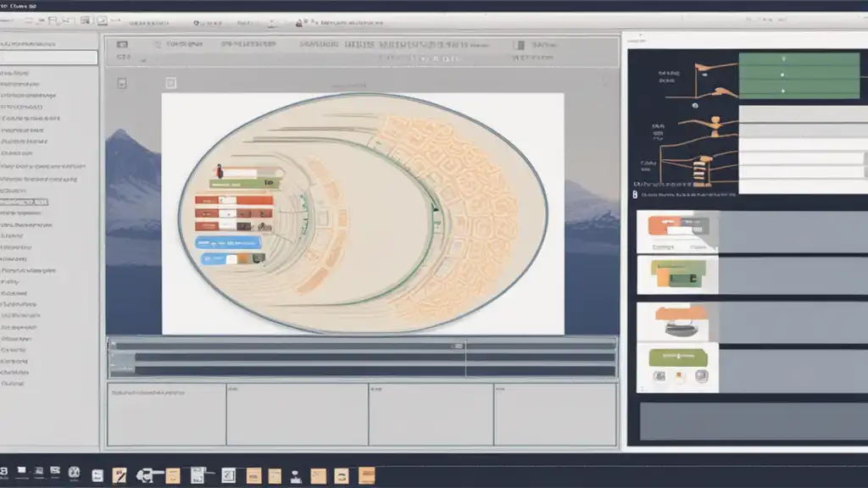Click the dark rectangle icon in the editor header
868x488 pixels.
(122, 44)
